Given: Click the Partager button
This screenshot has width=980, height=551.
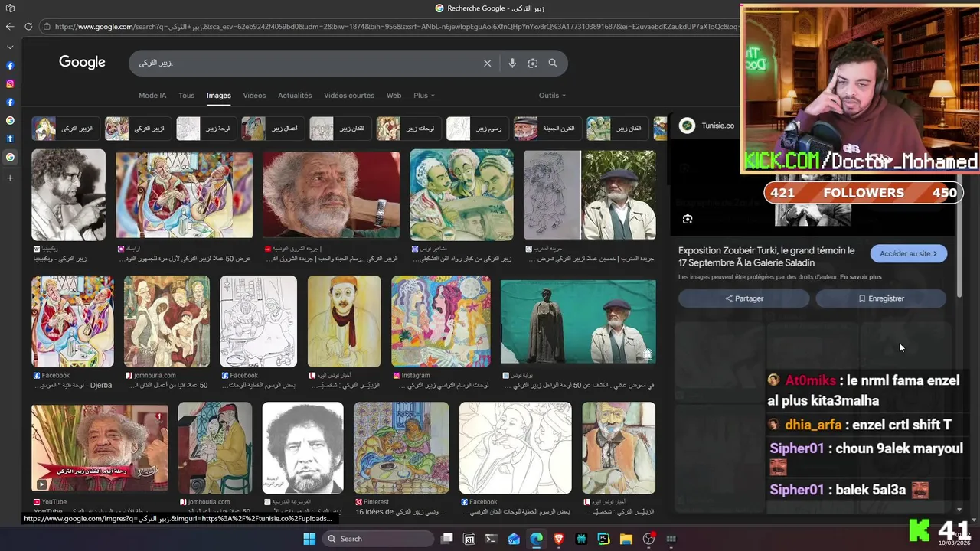Looking at the screenshot, I should [743, 298].
